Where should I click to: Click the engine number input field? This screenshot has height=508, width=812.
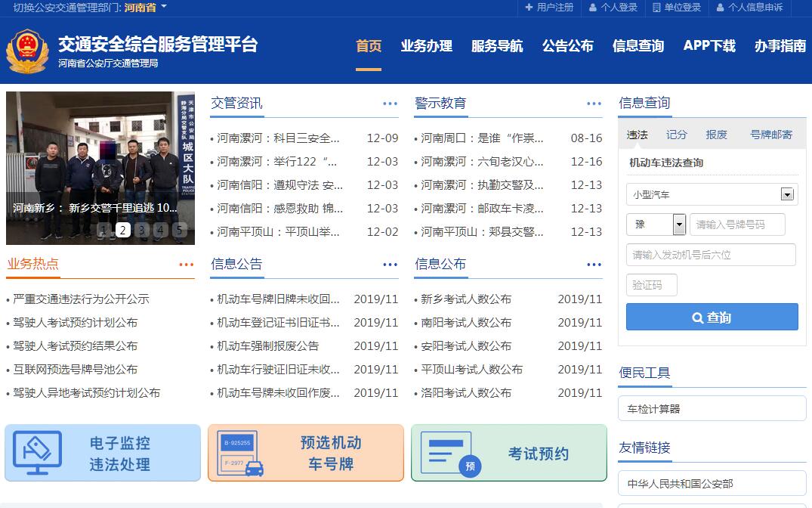[x=710, y=255]
